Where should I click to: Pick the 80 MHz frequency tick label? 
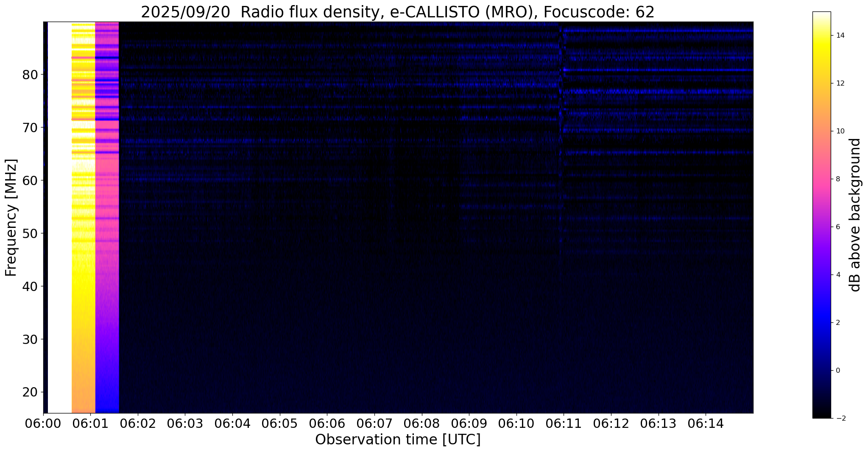point(30,75)
